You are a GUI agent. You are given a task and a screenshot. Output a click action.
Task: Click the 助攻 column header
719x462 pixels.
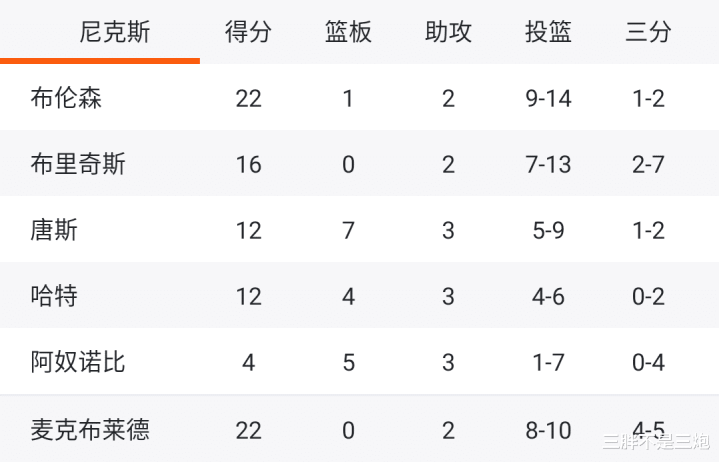(x=448, y=32)
